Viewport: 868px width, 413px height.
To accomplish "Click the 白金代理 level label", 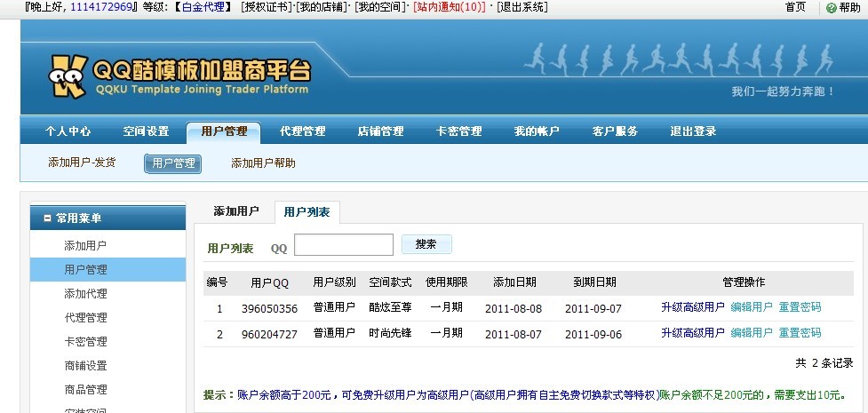I will point(203,7).
